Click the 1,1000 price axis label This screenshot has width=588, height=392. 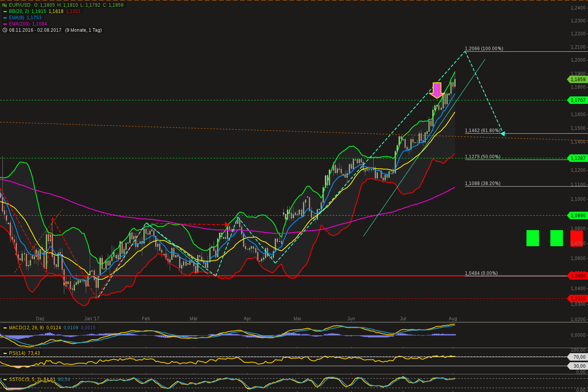pos(578,199)
